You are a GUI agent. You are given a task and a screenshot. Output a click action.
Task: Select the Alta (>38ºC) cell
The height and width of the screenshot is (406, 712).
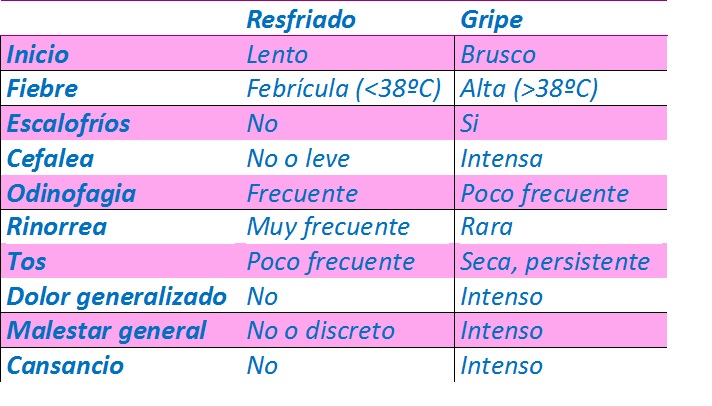coord(529,89)
